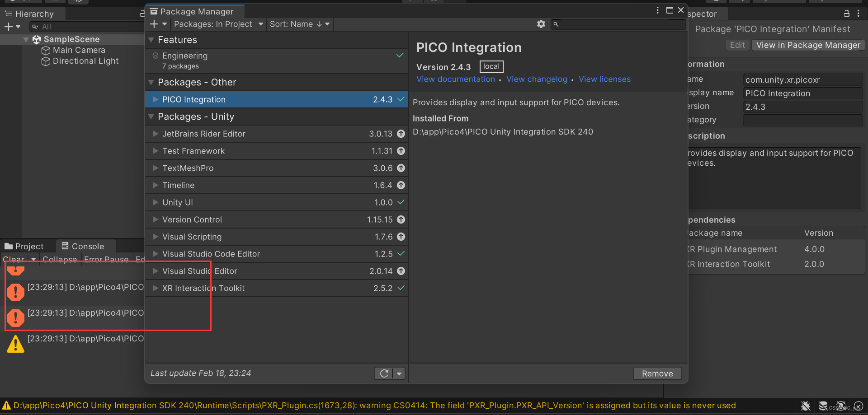This screenshot has height=415, width=868.
Task: Click the search magnifier in Package Manager
Action: 556,24
